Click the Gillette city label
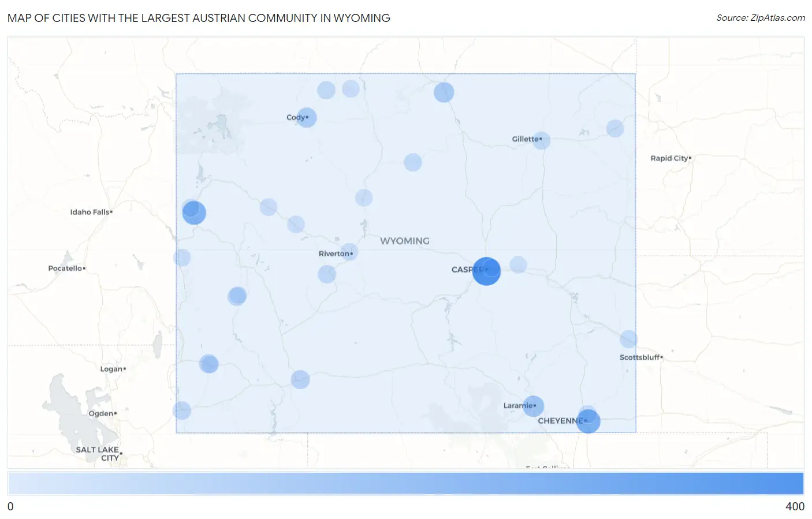 pos(525,139)
